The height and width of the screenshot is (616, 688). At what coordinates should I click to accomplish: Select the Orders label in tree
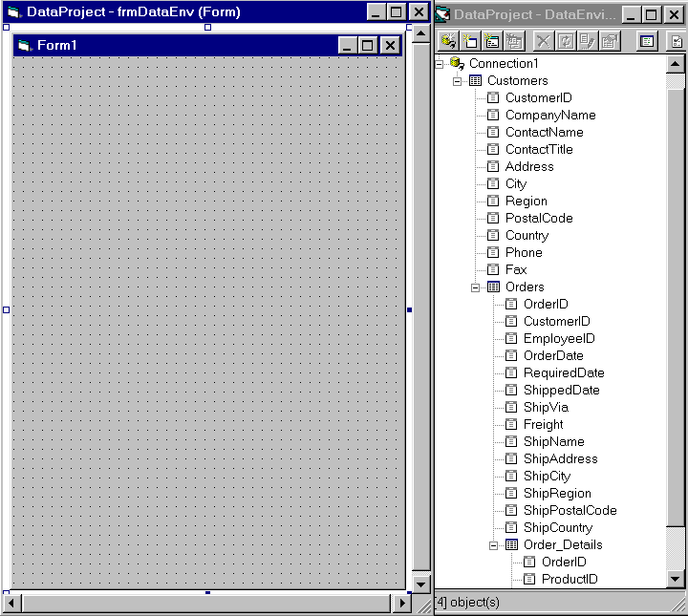click(525, 287)
